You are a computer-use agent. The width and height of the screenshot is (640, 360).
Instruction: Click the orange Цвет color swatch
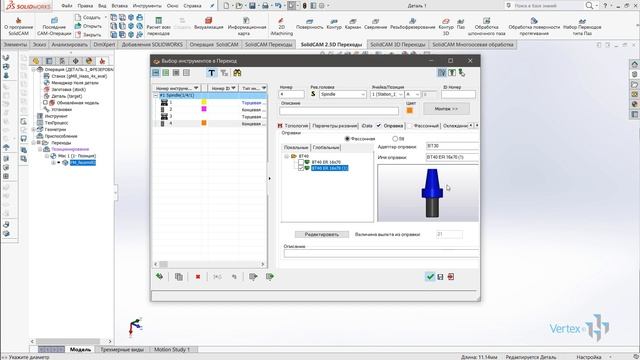pyautogui.click(x=409, y=110)
